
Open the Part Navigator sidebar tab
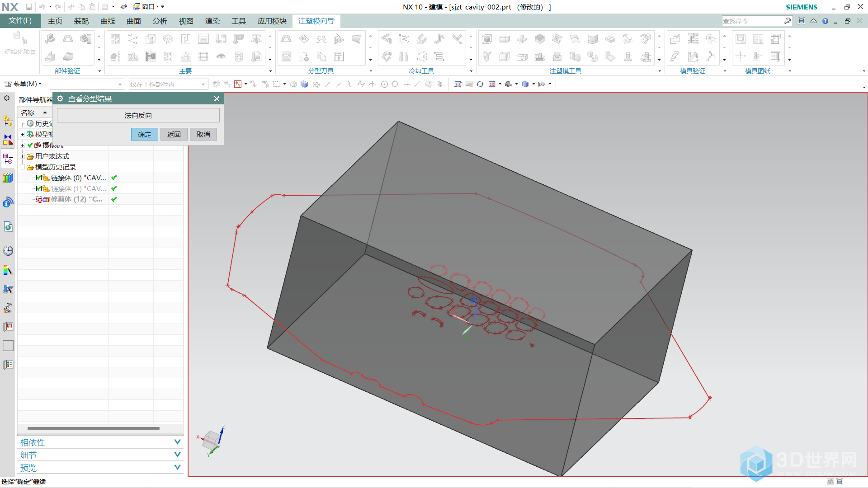(8, 159)
